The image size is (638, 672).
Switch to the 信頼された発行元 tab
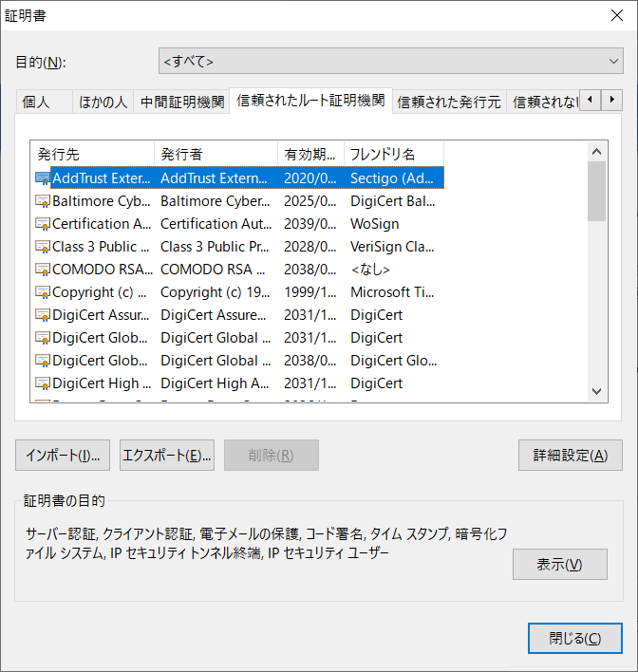tap(449, 102)
